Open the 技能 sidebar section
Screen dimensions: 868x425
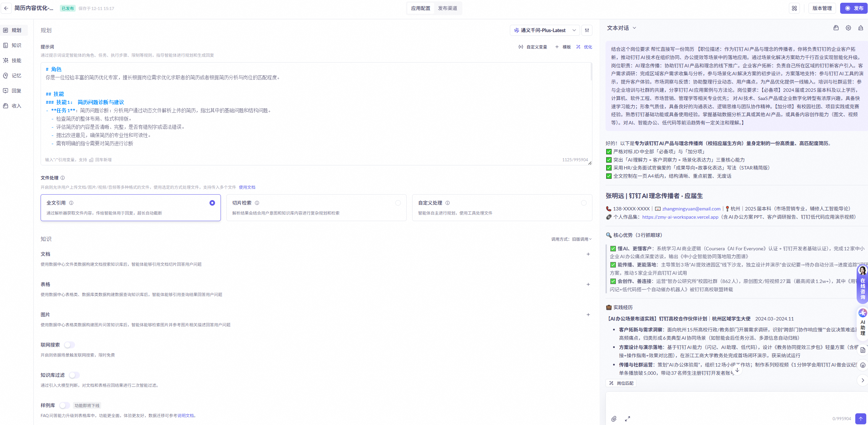click(x=16, y=61)
